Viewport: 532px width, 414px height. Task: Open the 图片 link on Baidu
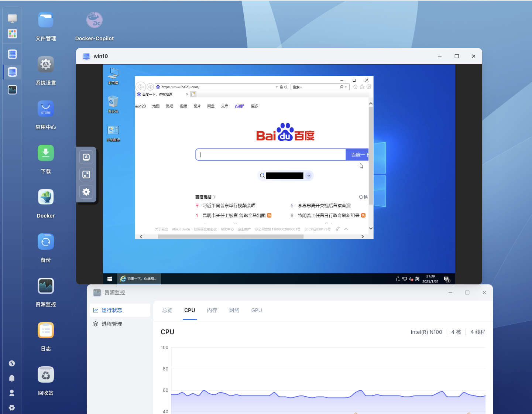point(197,106)
